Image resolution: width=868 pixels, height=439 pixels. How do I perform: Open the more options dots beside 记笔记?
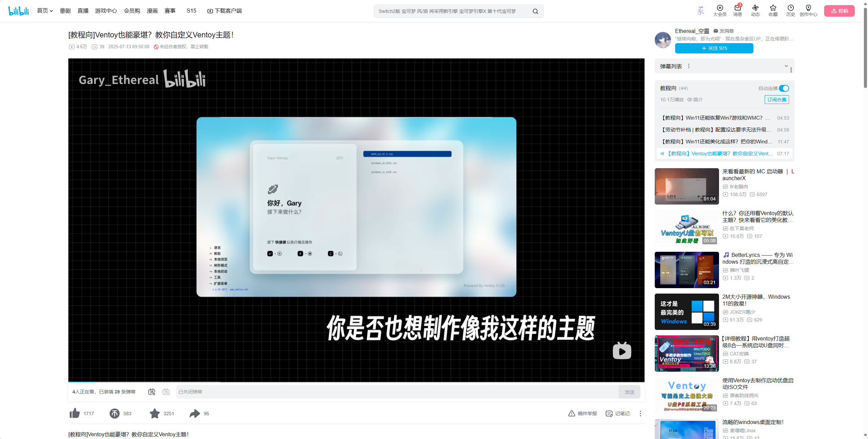640,414
